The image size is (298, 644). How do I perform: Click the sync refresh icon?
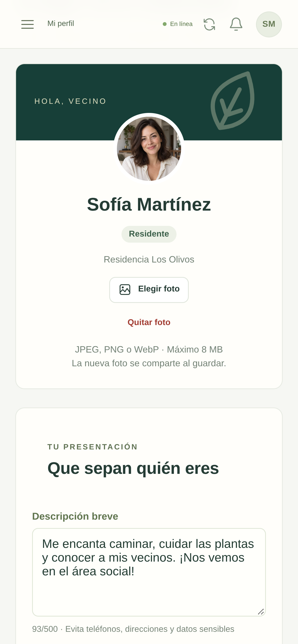pos(209,24)
